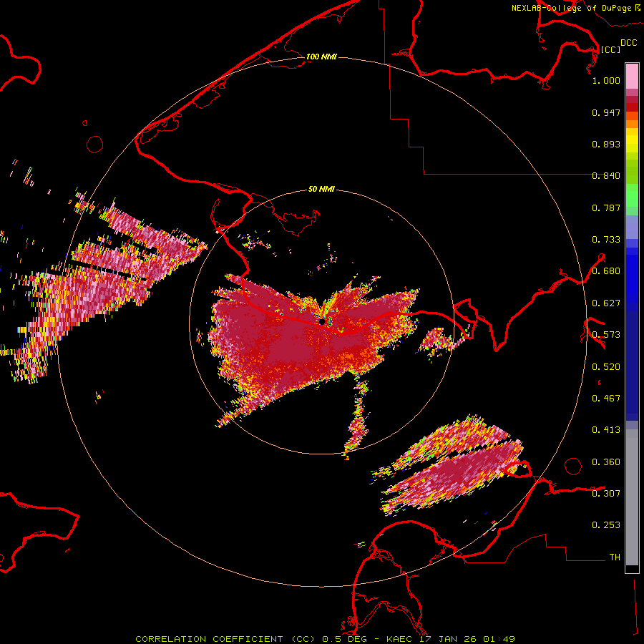Click the 0.680 legend value
The height and width of the screenshot is (644, 644).
point(606,271)
